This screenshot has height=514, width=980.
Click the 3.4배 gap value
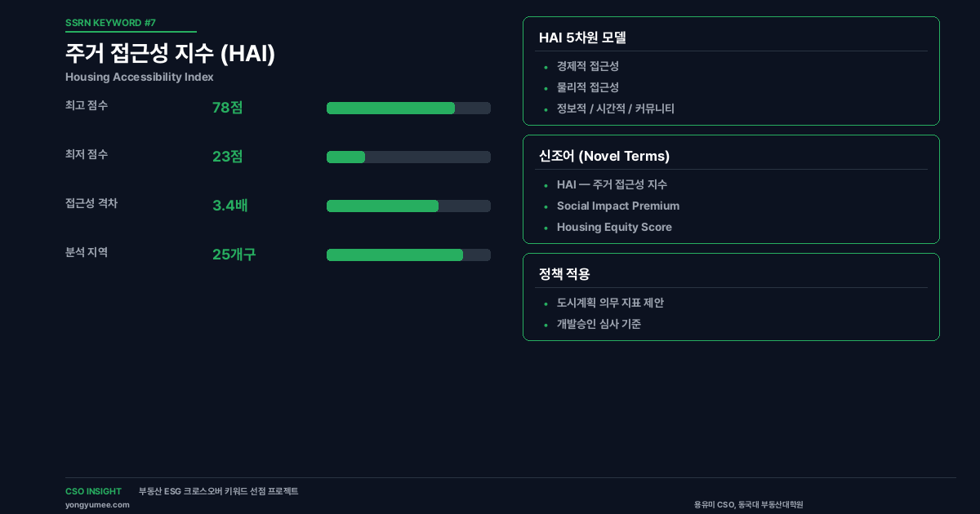coord(229,206)
